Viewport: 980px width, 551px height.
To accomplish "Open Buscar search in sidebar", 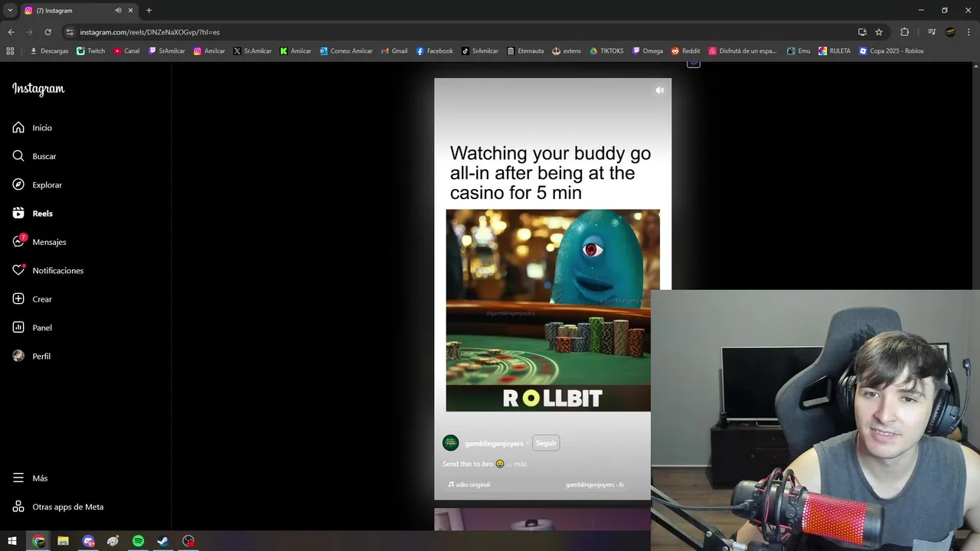I will (34, 156).
